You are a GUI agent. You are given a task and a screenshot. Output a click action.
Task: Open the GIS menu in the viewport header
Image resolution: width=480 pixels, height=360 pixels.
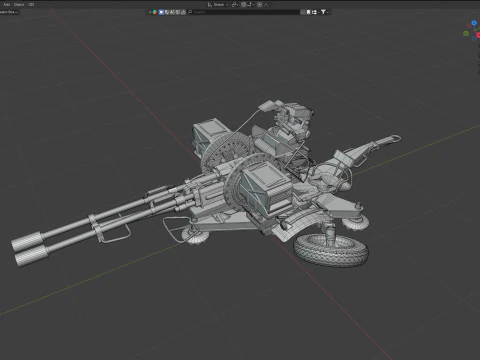(x=31, y=5)
